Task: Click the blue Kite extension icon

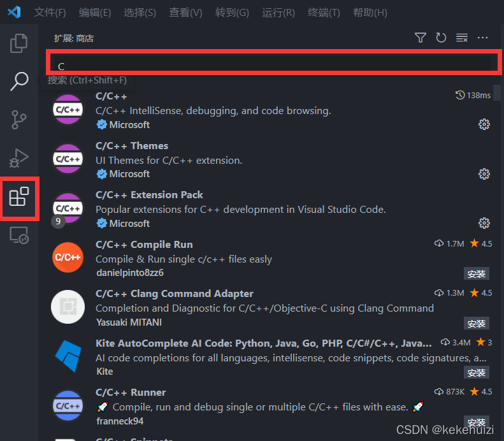Action: point(68,356)
